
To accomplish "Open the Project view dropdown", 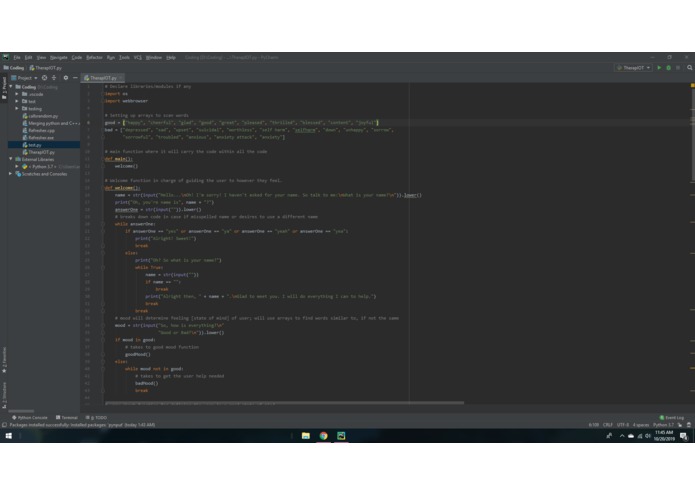I will 24,78.
